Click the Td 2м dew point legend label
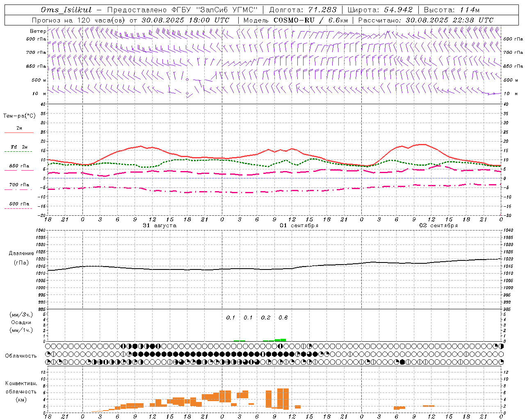Image resolution: width=525 pixels, height=420 pixels. pyautogui.click(x=19, y=147)
